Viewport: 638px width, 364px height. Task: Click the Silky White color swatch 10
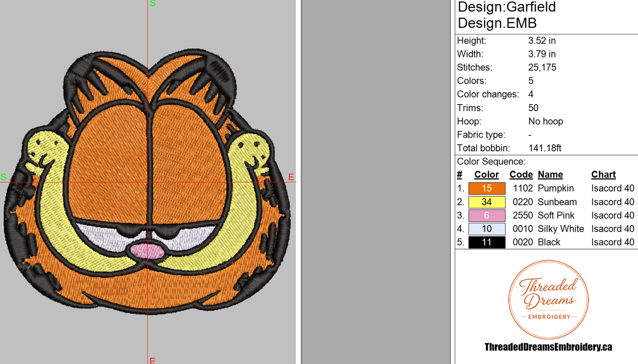click(x=487, y=229)
